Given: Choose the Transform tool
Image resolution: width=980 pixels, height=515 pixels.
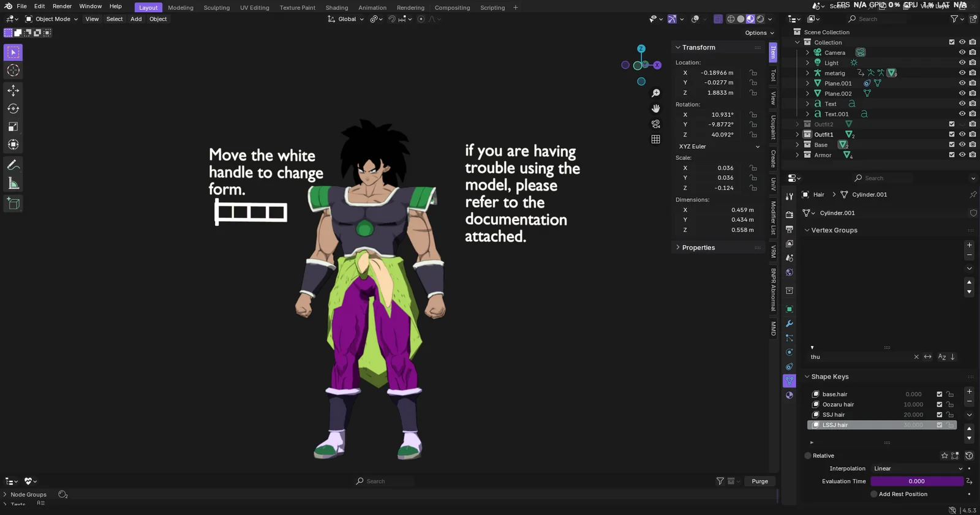Looking at the screenshot, I should (x=13, y=145).
